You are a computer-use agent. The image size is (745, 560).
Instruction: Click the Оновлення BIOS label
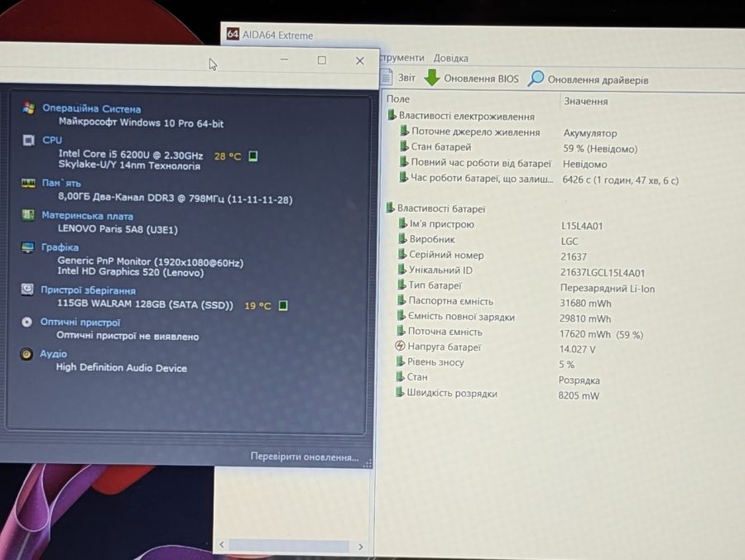click(x=481, y=79)
